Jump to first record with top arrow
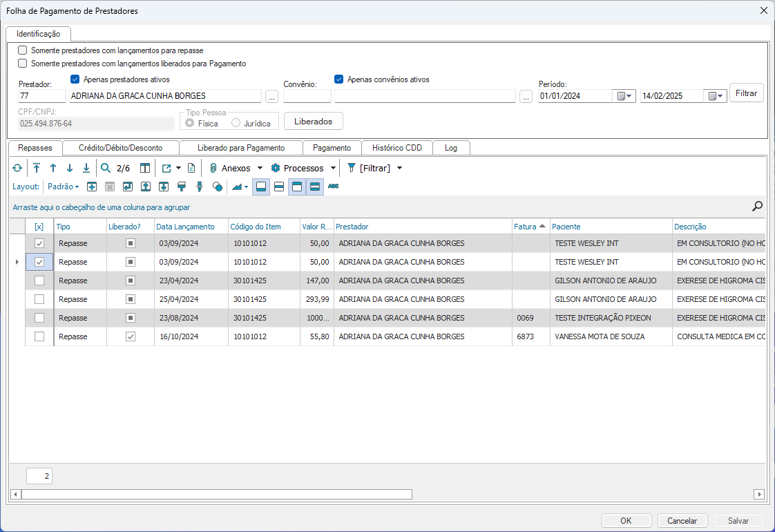Image resolution: width=775 pixels, height=532 pixels. pyautogui.click(x=37, y=168)
